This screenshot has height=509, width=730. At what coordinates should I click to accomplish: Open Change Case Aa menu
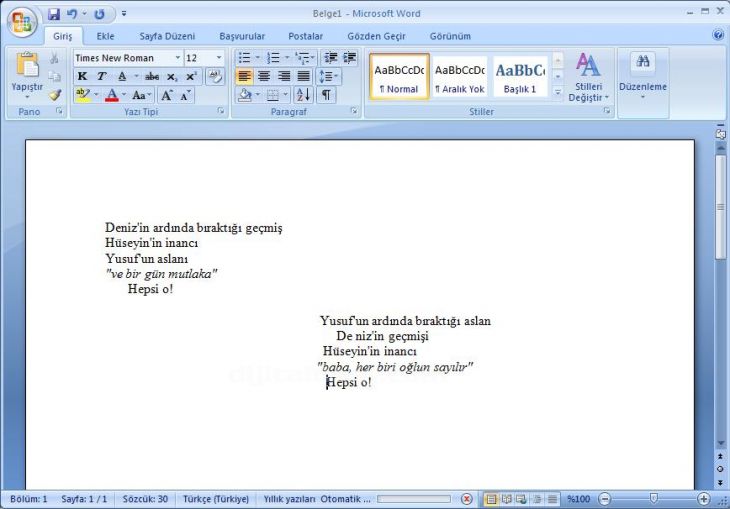141,95
